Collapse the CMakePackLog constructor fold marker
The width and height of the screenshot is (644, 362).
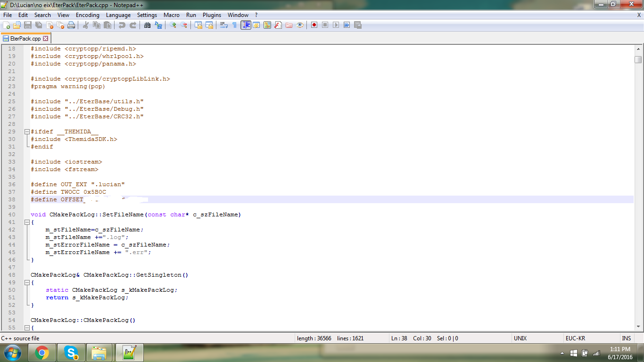(27, 328)
